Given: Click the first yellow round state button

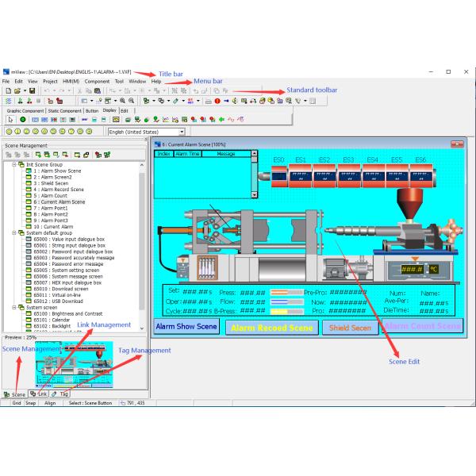Looking at the screenshot, I should point(8,132).
